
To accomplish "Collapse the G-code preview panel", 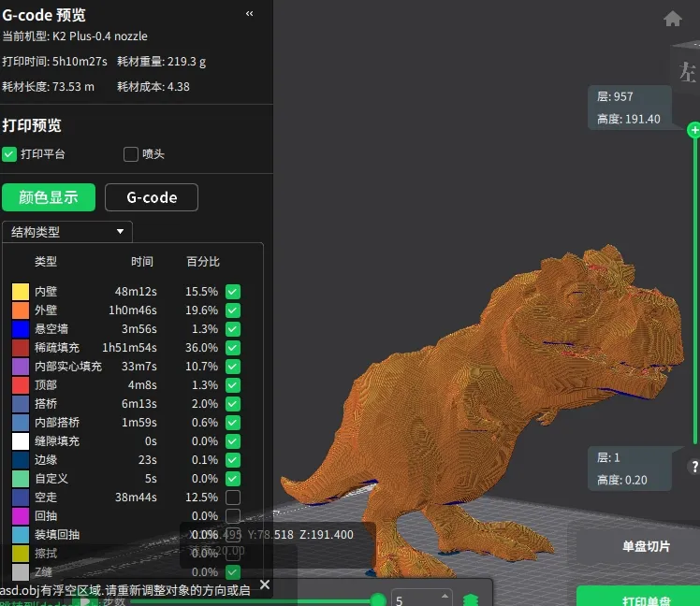I will [250, 13].
